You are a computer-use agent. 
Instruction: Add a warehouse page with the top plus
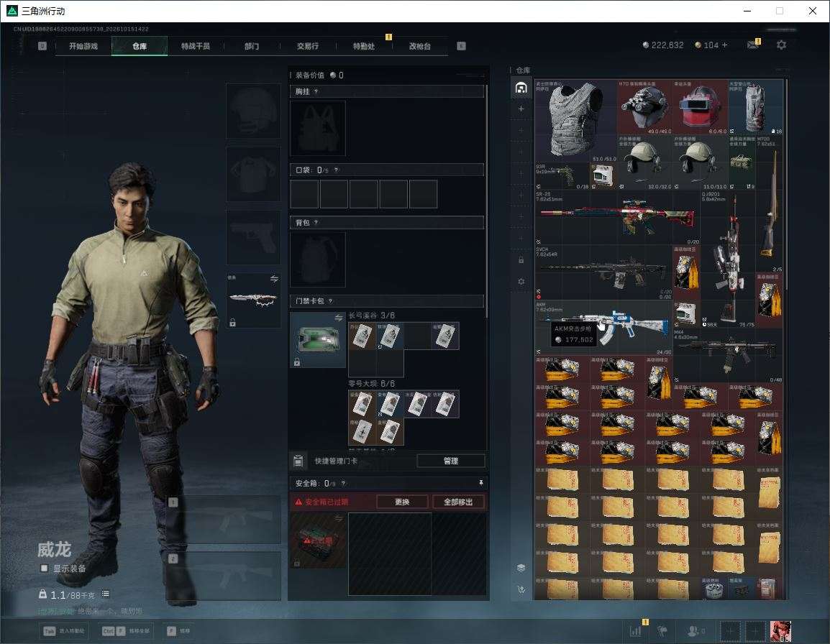pos(521,109)
